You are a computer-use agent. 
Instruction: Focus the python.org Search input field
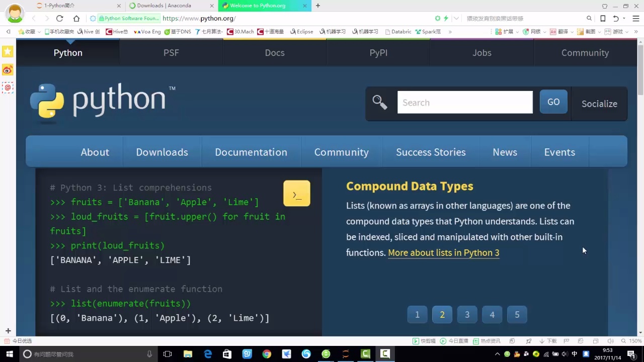click(465, 102)
